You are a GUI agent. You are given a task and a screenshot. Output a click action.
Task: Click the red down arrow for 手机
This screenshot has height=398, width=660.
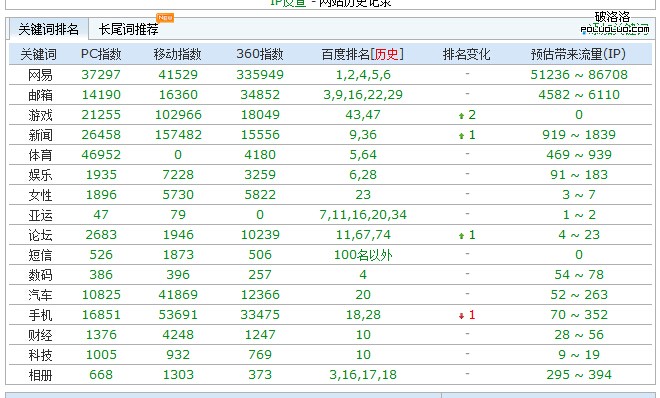click(461, 316)
